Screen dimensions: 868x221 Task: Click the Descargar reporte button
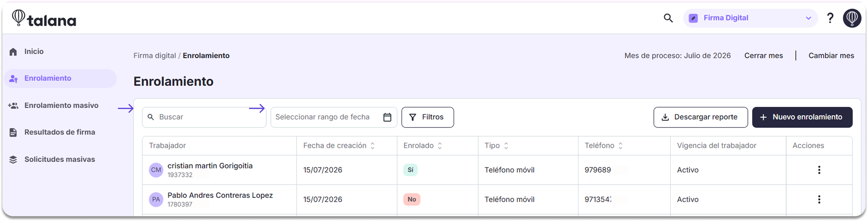point(700,117)
